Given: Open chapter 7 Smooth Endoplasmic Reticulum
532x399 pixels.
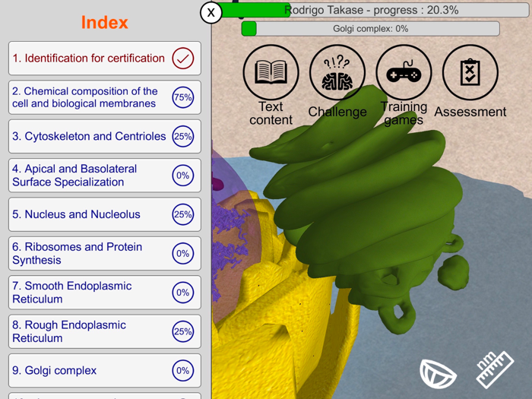Looking at the screenshot, I should tap(105, 293).
